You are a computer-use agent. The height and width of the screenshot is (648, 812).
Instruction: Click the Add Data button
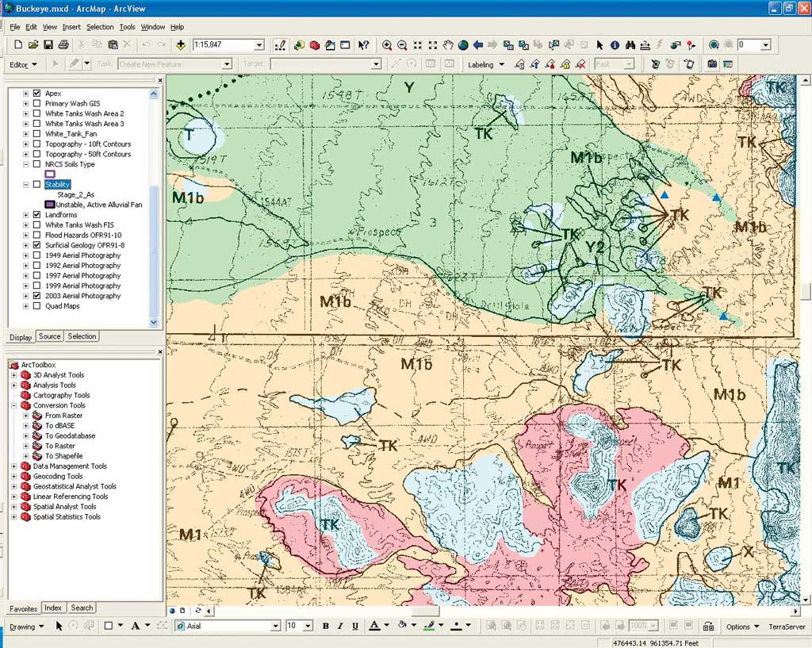[x=181, y=45]
